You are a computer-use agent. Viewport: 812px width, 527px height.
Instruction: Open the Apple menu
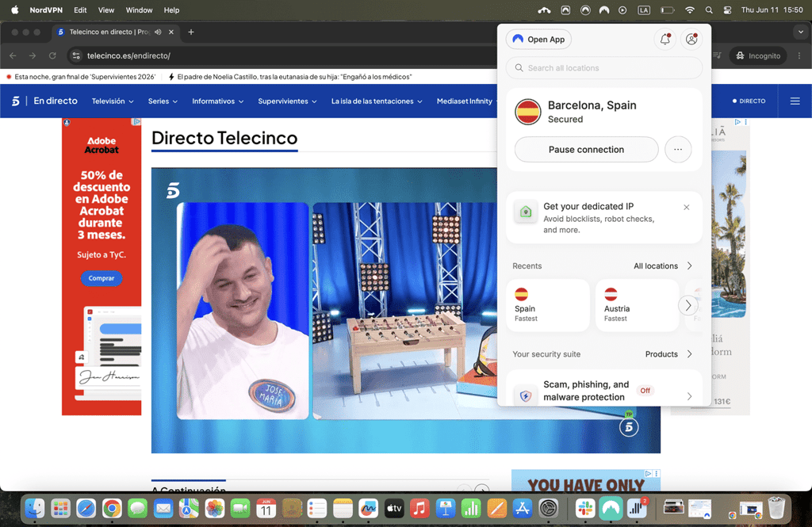point(15,10)
